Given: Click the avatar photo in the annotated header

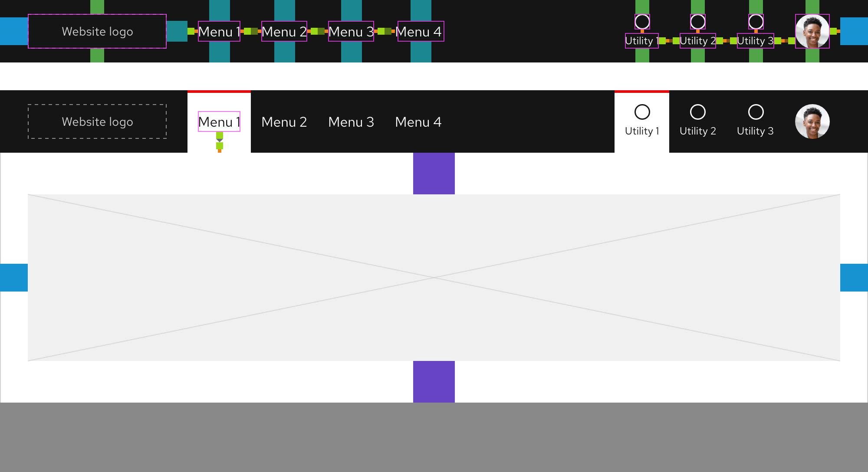Looking at the screenshot, I should pos(812,31).
